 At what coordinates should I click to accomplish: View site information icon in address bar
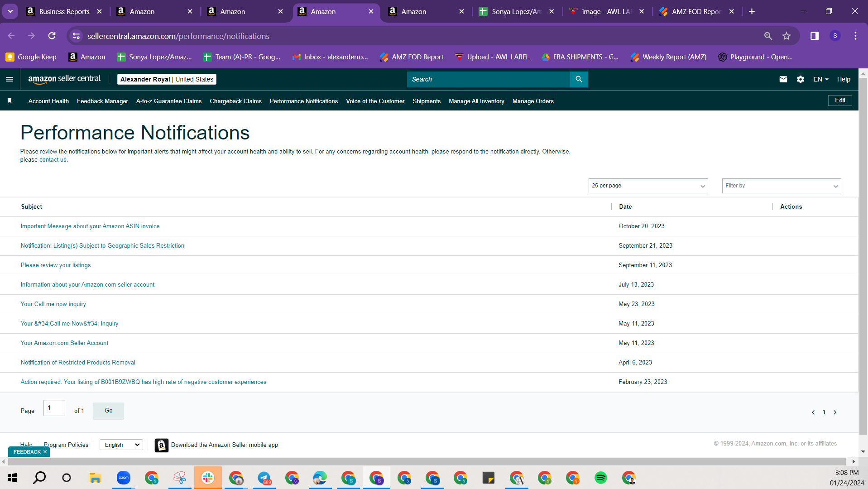(76, 36)
